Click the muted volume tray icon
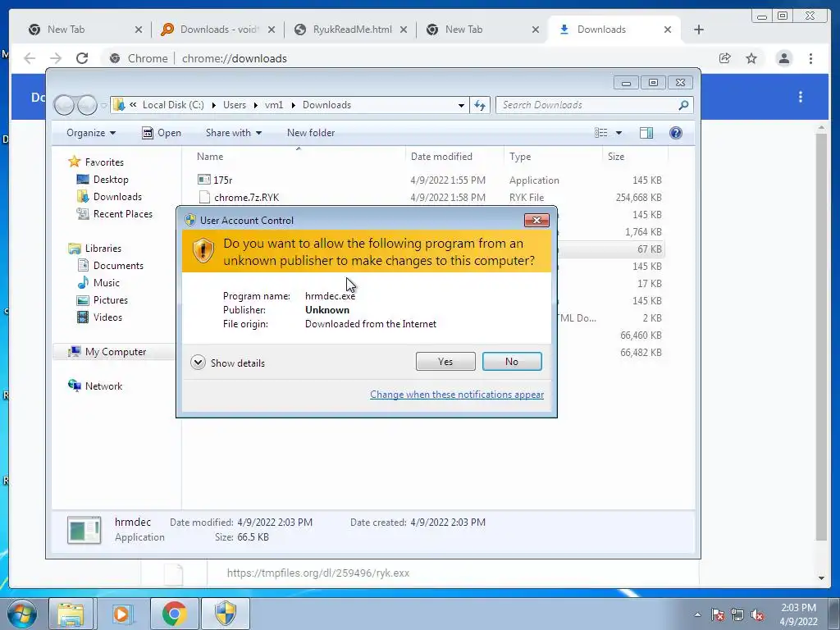Viewport: 840px width, 630px height. click(x=757, y=614)
